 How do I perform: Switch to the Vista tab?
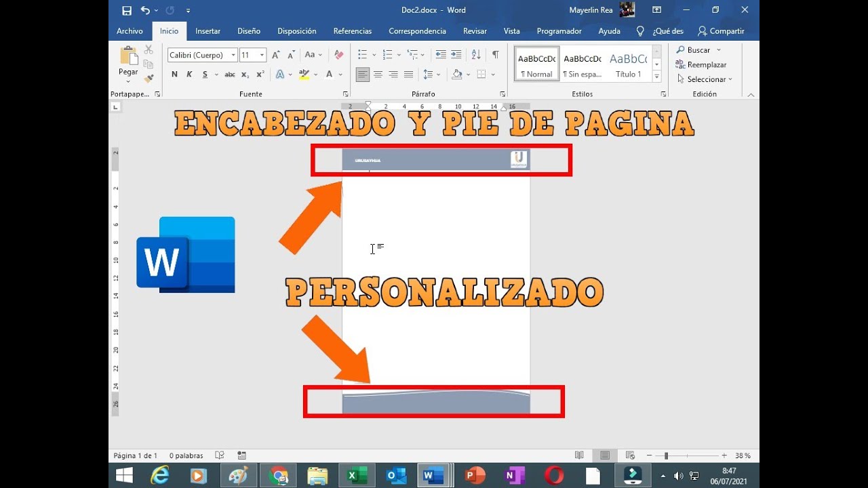click(512, 31)
